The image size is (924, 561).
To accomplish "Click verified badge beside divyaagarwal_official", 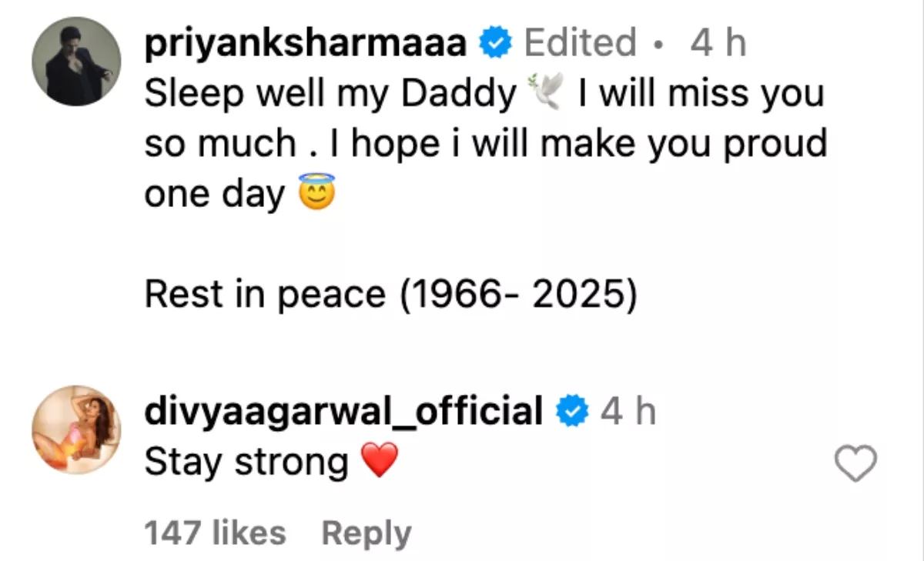I will (x=573, y=412).
